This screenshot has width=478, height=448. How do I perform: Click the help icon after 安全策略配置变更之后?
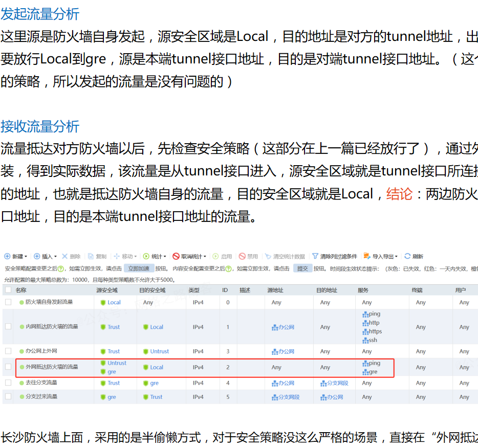coord(61,268)
